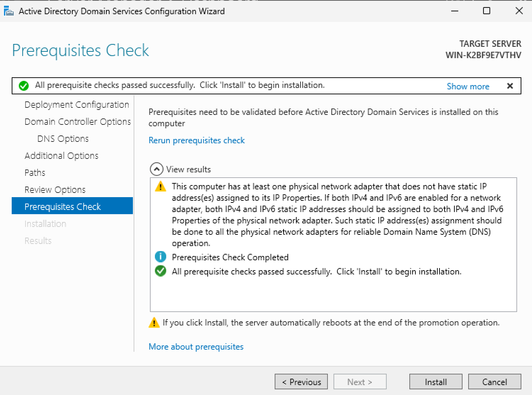Collapse the View results section
This screenshot has width=532, height=395.
(157, 169)
